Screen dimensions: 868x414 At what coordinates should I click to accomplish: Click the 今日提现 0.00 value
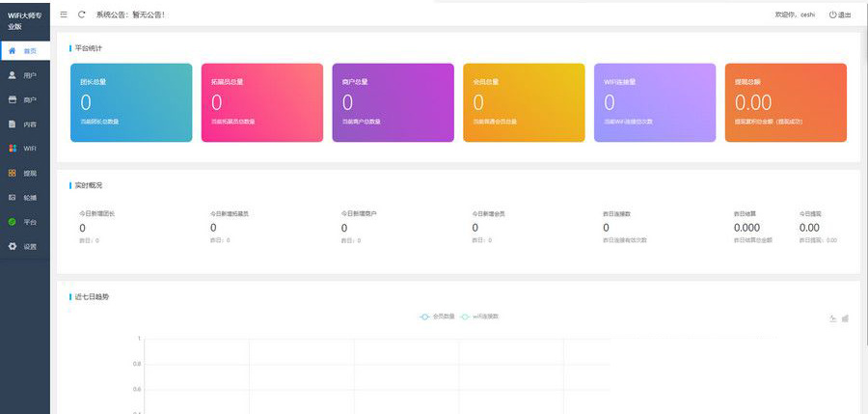pyautogui.click(x=809, y=228)
